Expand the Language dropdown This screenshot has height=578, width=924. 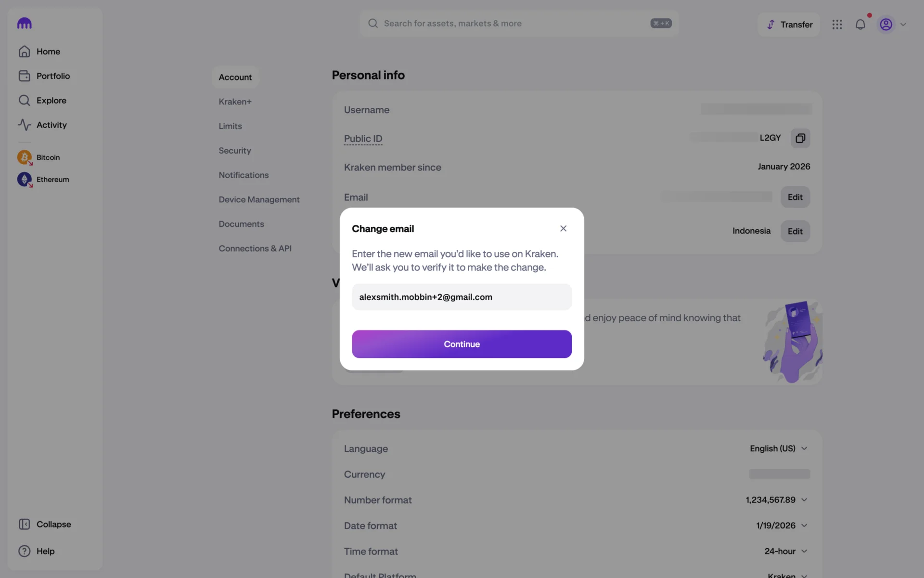tap(778, 448)
